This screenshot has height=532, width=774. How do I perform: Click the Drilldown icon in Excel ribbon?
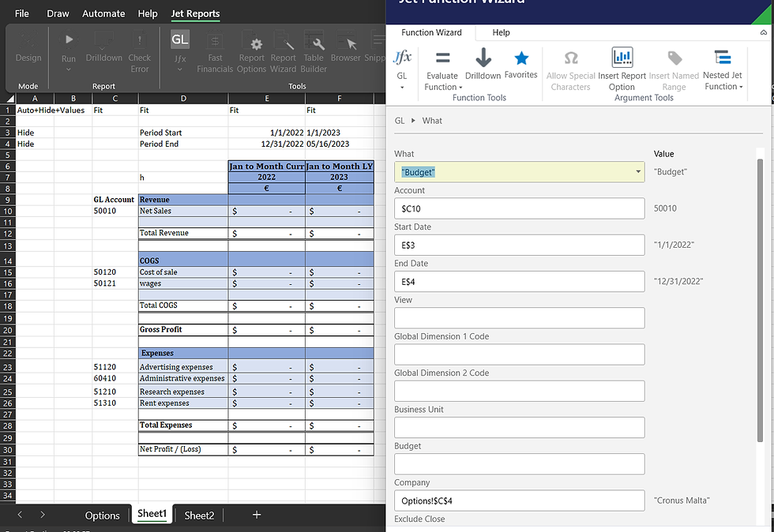click(103, 39)
